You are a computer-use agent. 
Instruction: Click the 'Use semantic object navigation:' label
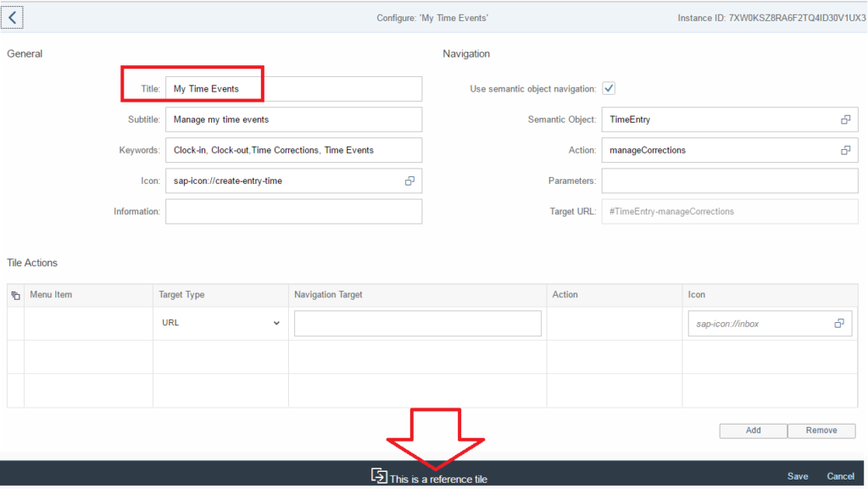pos(533,89)
